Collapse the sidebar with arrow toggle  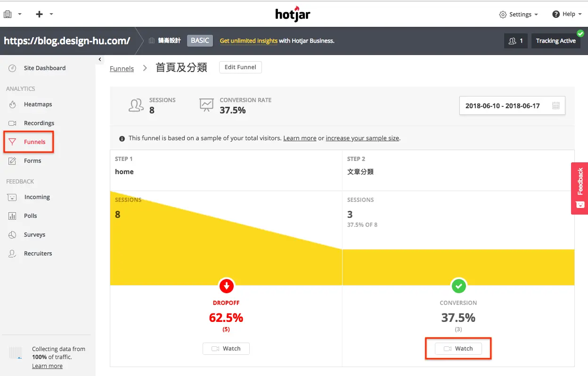coord(100,59)
